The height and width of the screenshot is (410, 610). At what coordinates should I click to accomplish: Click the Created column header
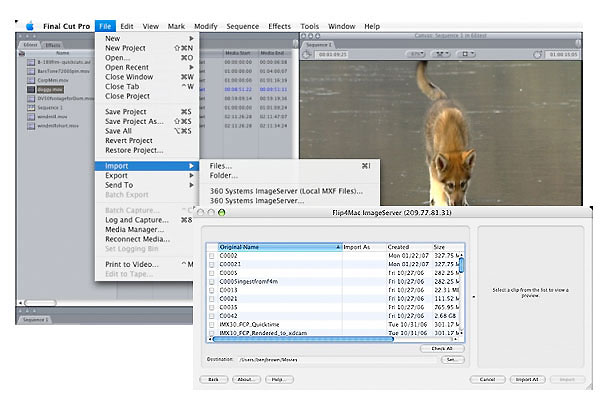point(410,247)
